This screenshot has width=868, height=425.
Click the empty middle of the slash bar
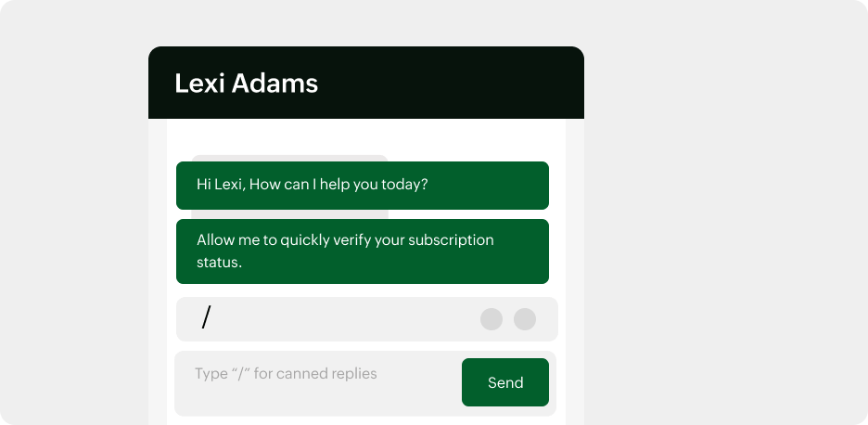343,319
